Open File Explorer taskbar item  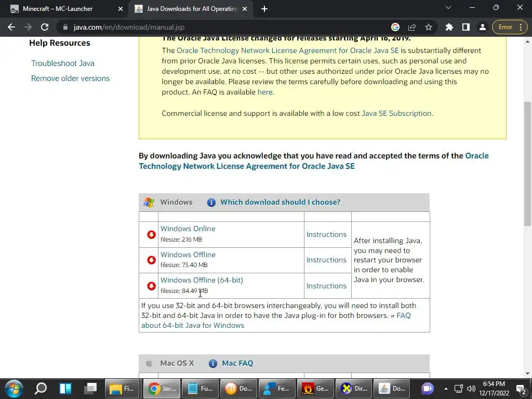(x=123, y=389)
